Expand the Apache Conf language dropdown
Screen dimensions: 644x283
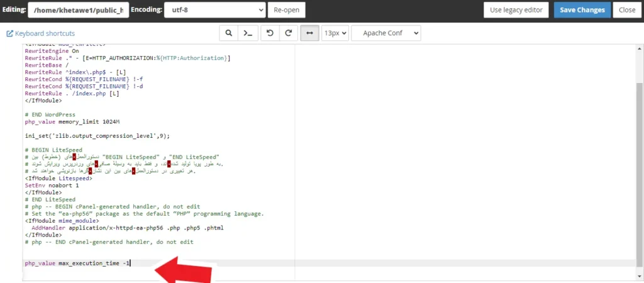coord(386,33)
